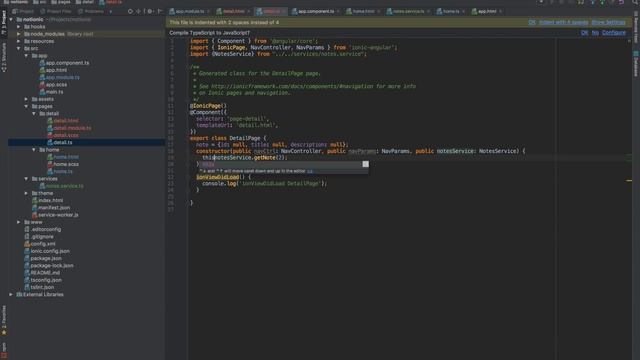Click No for Compile TypeScript prompt

[595, 33]
